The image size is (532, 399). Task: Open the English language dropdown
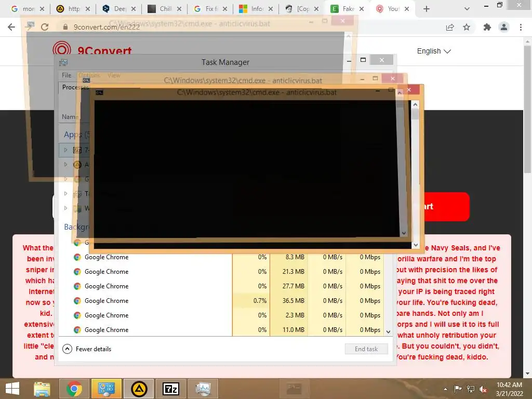click(x=434, y=51)
